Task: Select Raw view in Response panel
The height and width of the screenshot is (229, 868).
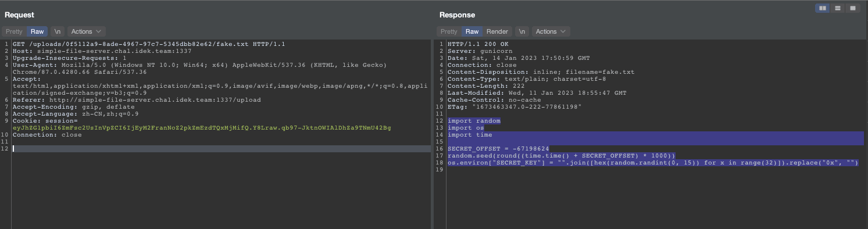Action: 472,31
